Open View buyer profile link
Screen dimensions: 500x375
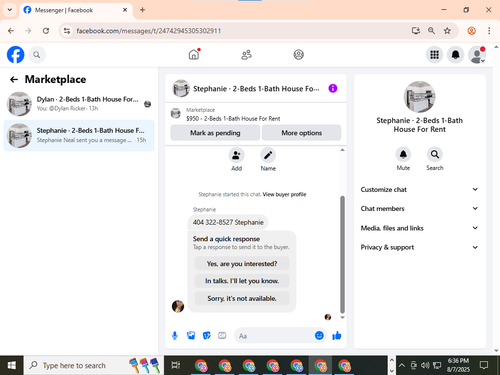tap(284, 194)
